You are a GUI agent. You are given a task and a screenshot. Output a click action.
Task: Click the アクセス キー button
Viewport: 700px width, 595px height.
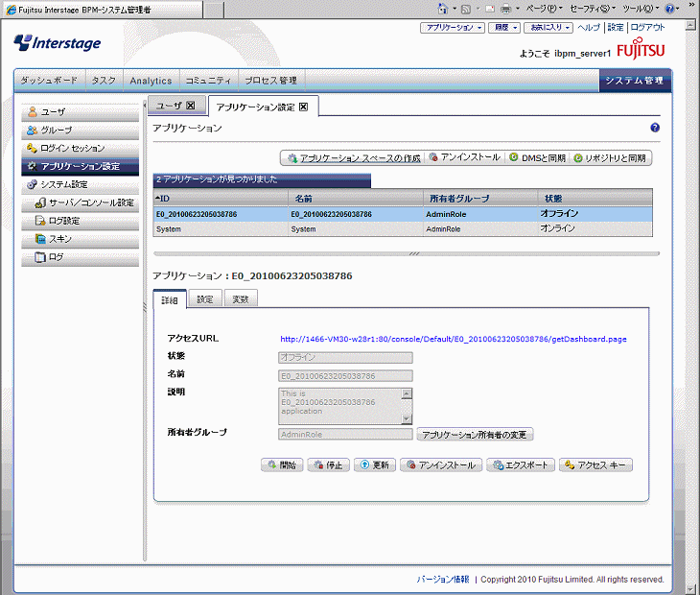[x=595, y=465]
